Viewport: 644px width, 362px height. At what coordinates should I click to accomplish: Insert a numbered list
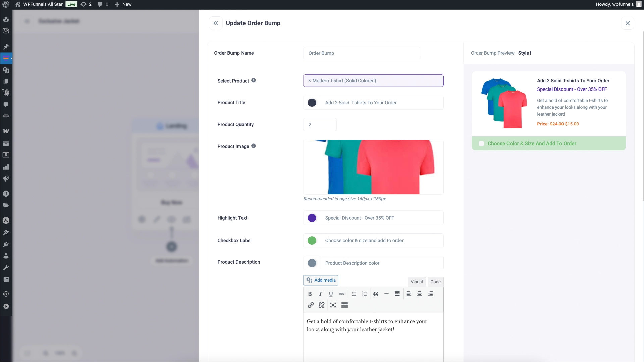tap(364, 294)
